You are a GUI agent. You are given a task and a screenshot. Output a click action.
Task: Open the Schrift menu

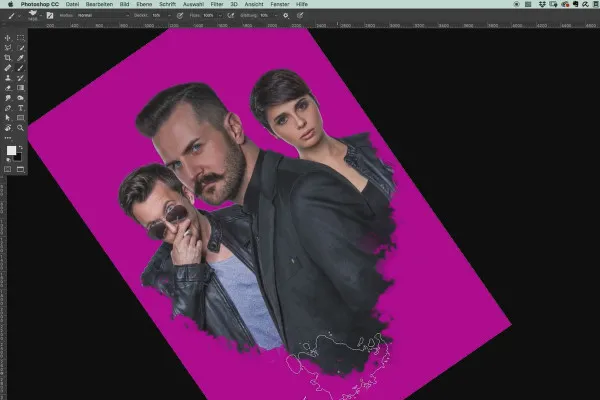(167, 4)
